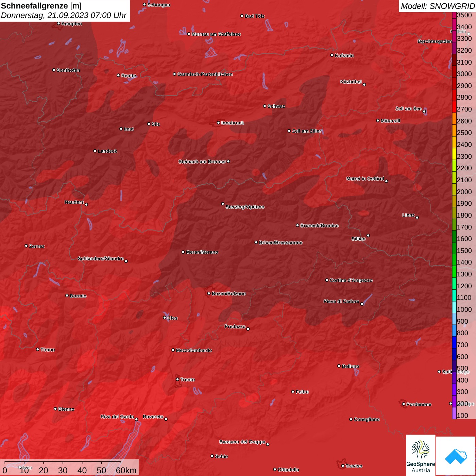Image resolution: width=476 pixels, height=476 pixels.
Task: Click the Mezzolombardo label
Action: [x=194, y=350]
